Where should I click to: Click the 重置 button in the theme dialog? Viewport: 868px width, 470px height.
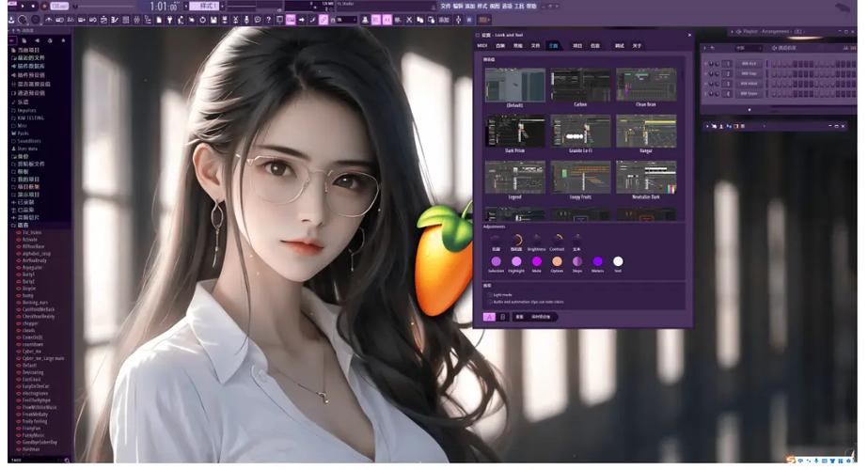pyautogui.click(x=519, y=317)
